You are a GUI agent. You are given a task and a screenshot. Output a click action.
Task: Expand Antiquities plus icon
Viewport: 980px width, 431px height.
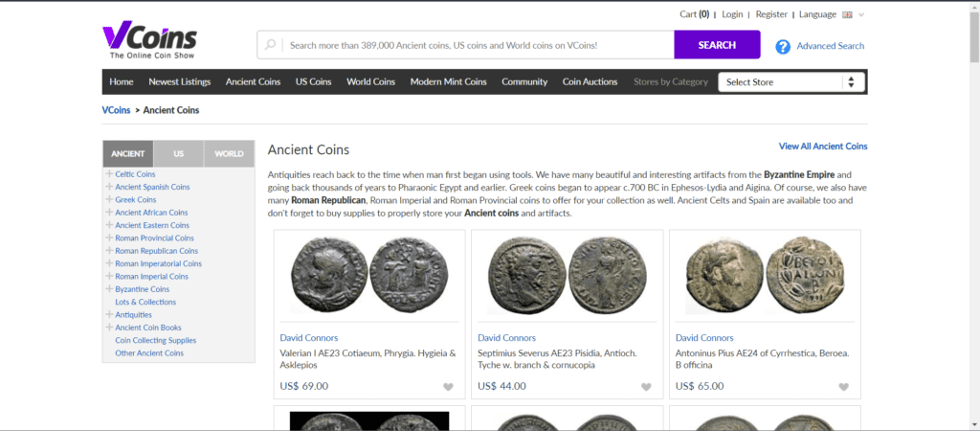[110, 315]
